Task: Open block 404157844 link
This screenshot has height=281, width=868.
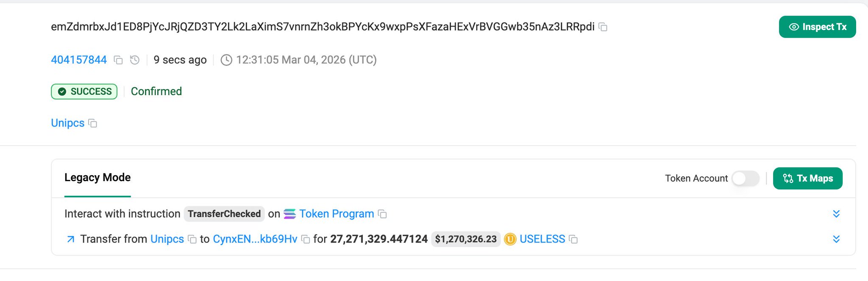Action: (79, 60)
